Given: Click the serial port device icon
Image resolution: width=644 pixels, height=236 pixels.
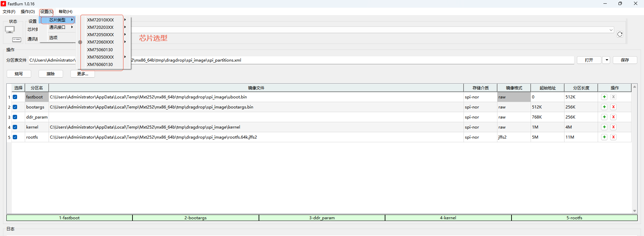Looking at the screenshot, I should [x=17, y=40].
